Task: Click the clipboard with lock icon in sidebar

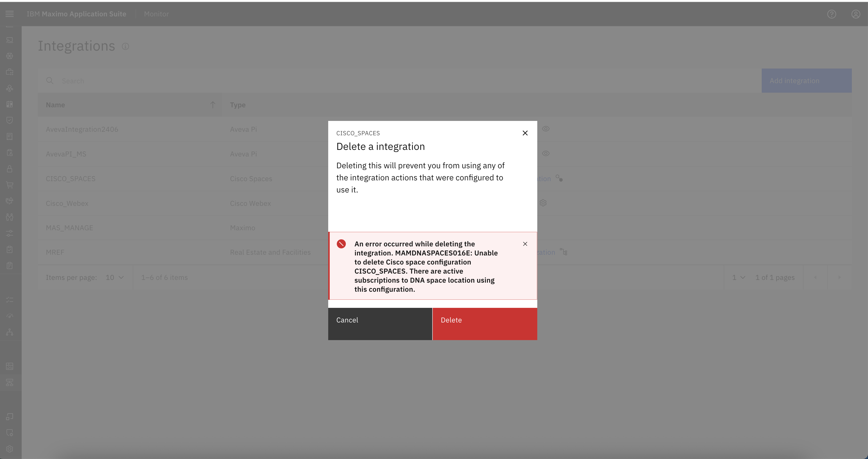Action: coord(9,153)
